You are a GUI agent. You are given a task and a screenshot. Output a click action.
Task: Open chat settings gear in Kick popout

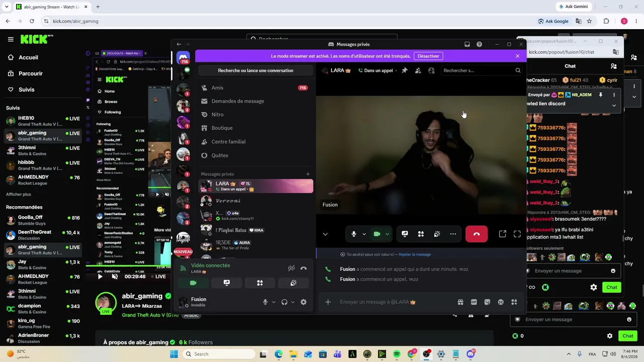(x=594, y=287)
